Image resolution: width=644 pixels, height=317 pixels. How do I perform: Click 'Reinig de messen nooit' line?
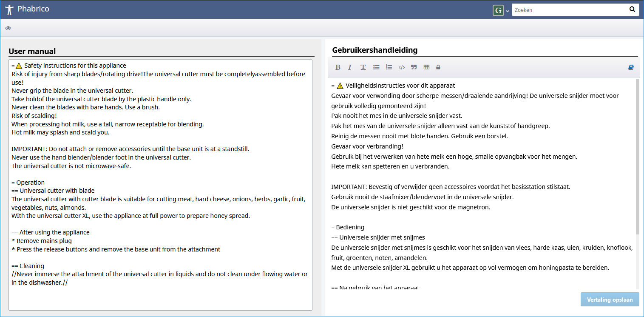420,136
